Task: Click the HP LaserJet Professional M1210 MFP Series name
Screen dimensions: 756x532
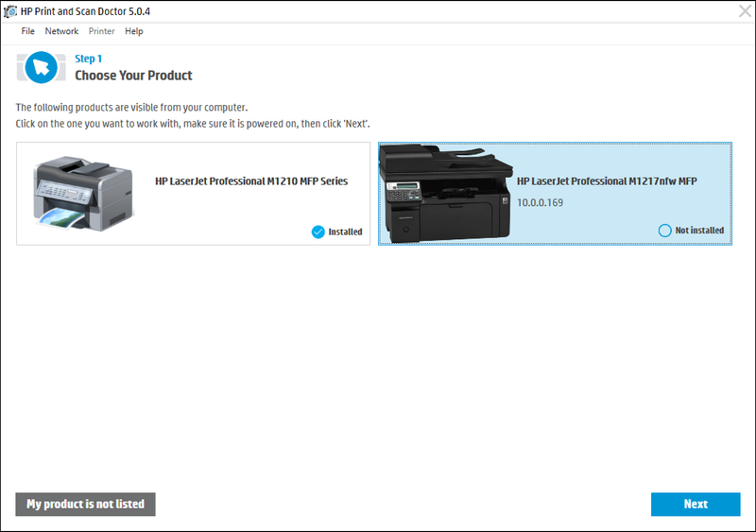Action: click(251, 181)
